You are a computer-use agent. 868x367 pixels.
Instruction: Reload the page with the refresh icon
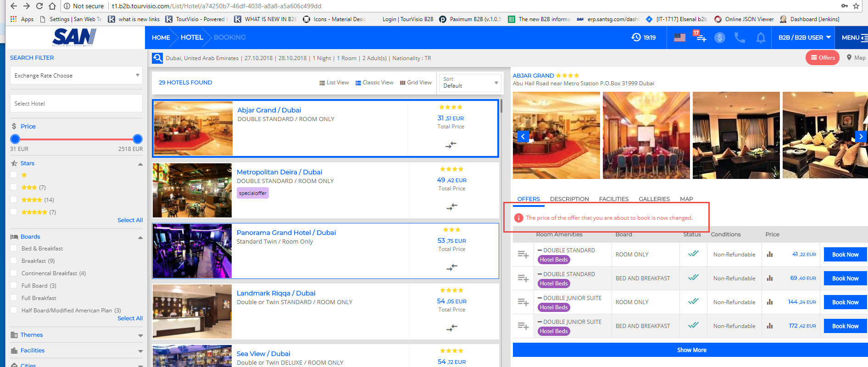point(39,6)
